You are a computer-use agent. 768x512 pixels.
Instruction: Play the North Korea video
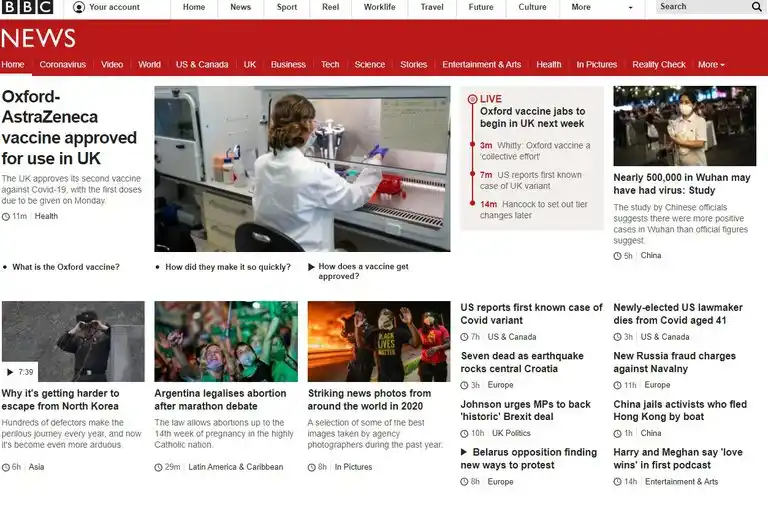[x=19, y=372]
